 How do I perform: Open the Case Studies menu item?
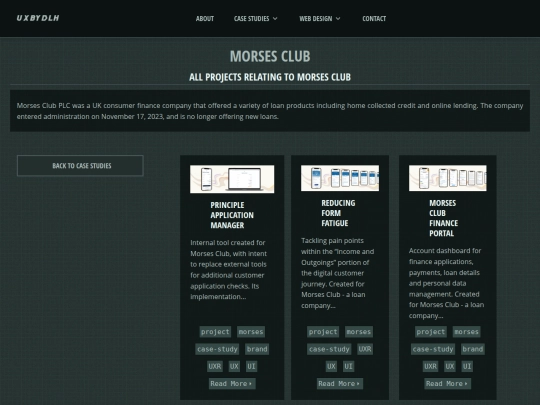pos(251,19)
